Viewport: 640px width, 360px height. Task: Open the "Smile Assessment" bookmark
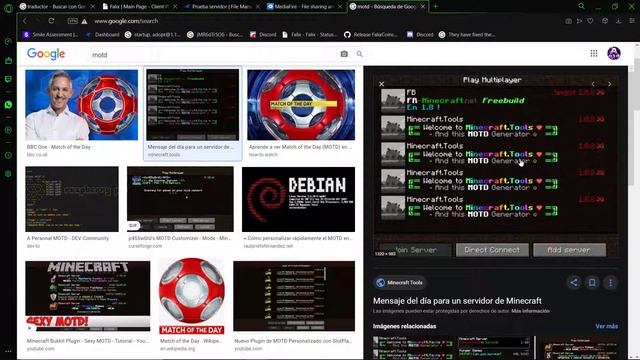pos(51,35)
